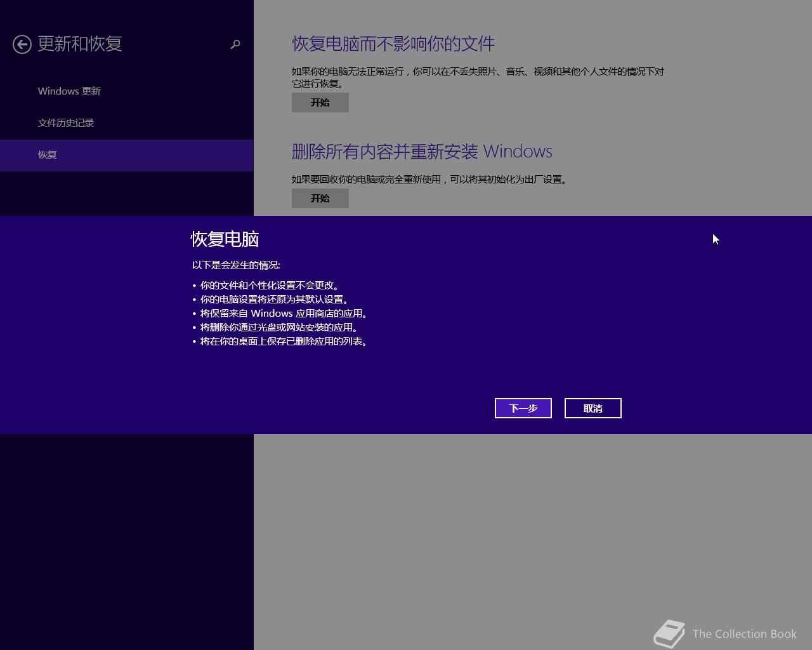The width and height of the screenshot is (812, 650).
Task: Click 开始 under 恢复电脑而不影响你的文件
Action: 320,102
